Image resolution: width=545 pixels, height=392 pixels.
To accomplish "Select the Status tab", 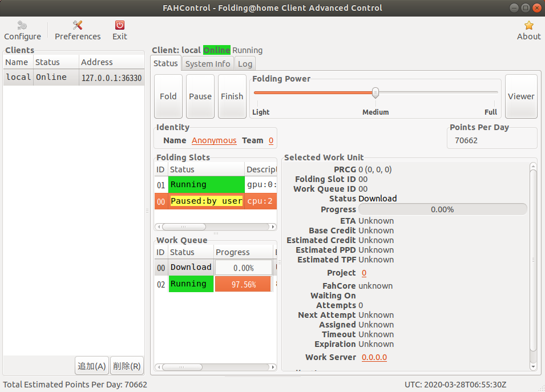I will point(166,63).
